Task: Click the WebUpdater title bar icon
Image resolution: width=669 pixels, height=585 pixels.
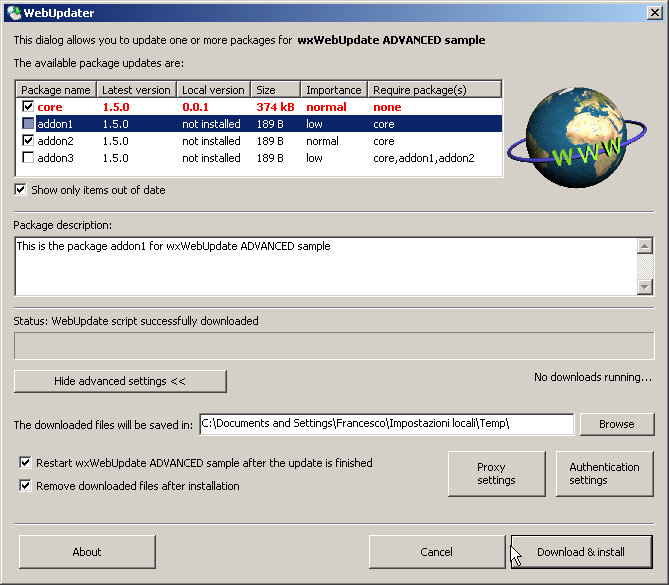Action: (x=13, y=12)
